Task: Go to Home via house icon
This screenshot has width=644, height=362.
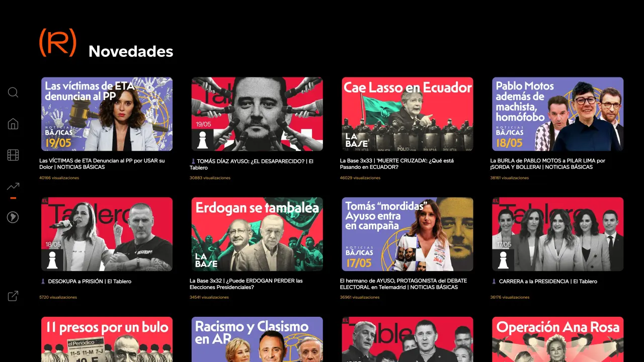Action: point(13,124)
